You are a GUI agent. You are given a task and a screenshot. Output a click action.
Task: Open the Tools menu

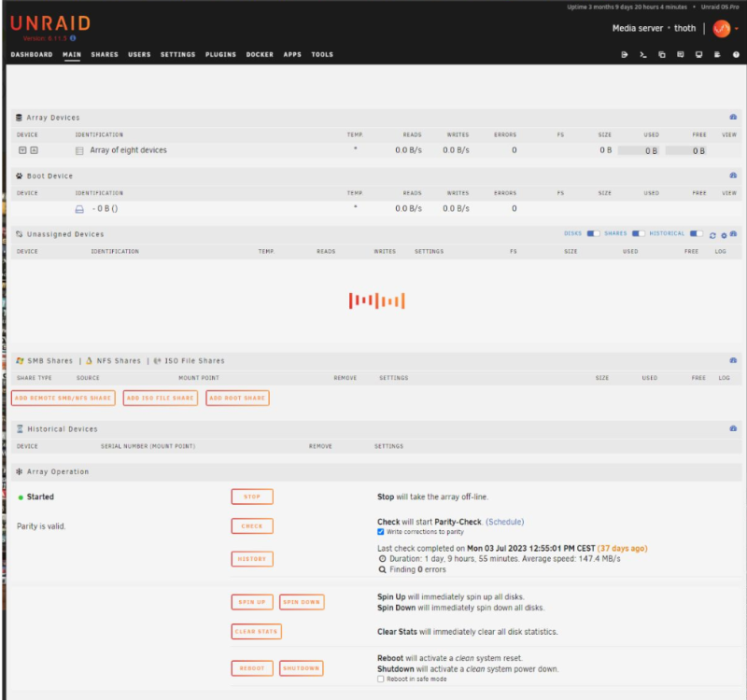click(x=322, y=54)
